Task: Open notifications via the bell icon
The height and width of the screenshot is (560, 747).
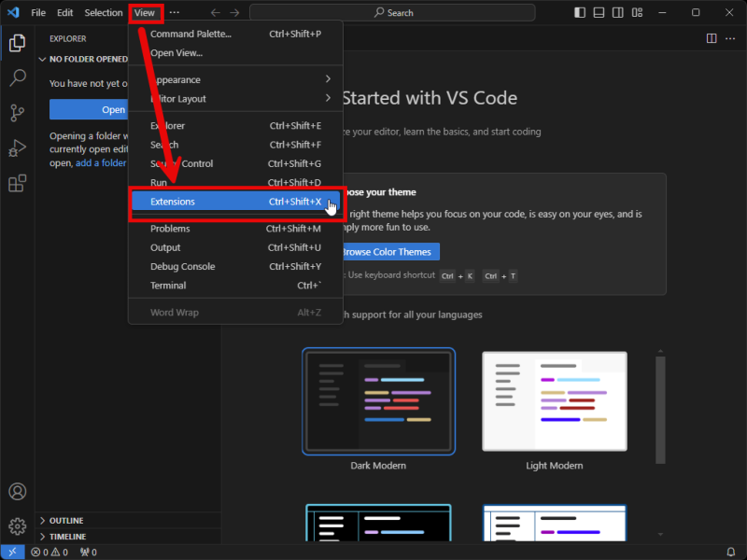Action: 731,552
